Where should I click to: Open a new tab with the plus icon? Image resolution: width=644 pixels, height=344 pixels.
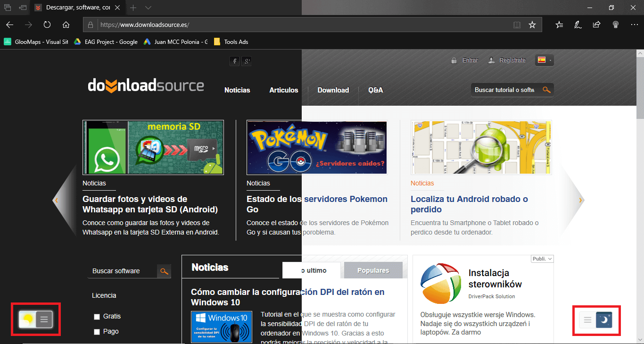[x=133, y=8]
